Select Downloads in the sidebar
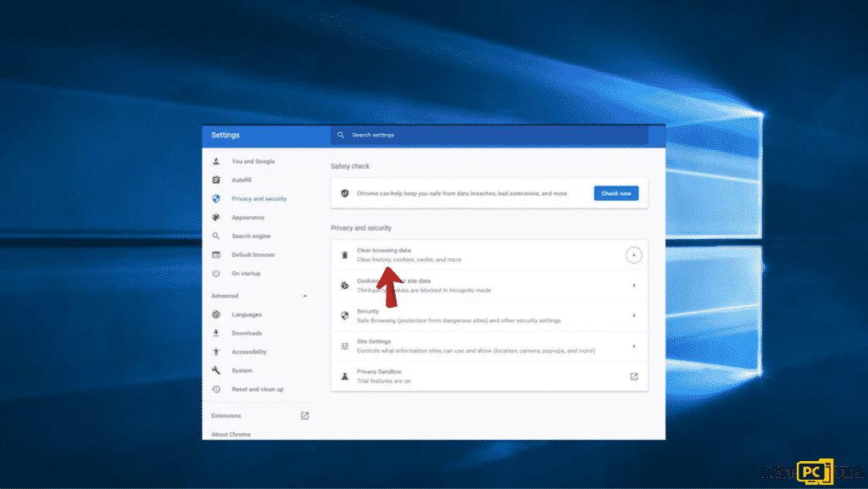 pos(247,333)
